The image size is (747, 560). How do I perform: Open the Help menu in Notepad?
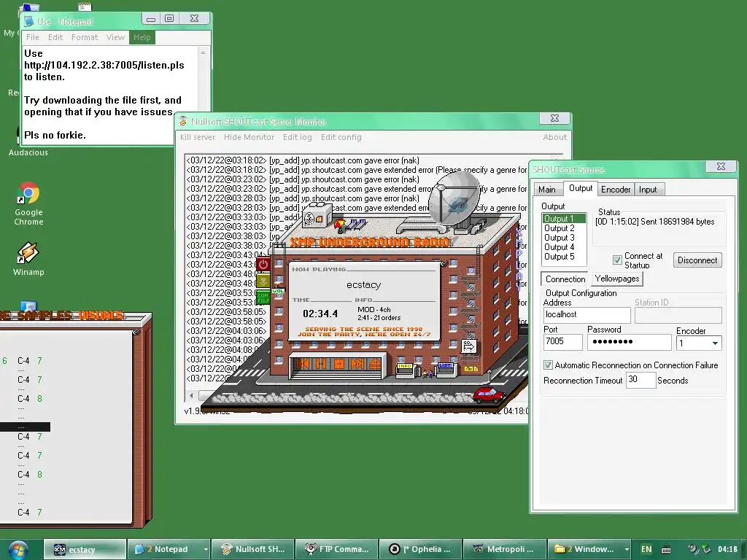pyautogui.click(x=142, y=37)
